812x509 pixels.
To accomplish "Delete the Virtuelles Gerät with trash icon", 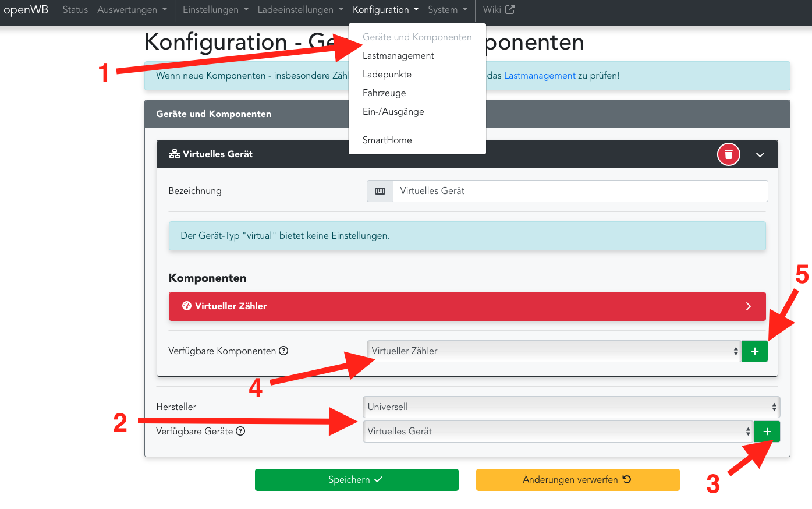I will coord(728,154).
